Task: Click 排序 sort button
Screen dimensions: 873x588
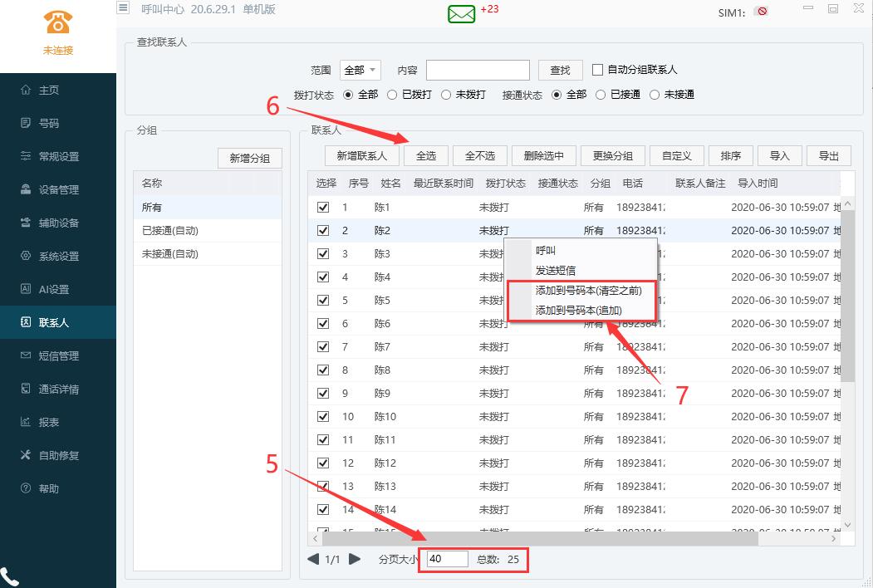Action: pyautogui.click(x=730, y=156)
